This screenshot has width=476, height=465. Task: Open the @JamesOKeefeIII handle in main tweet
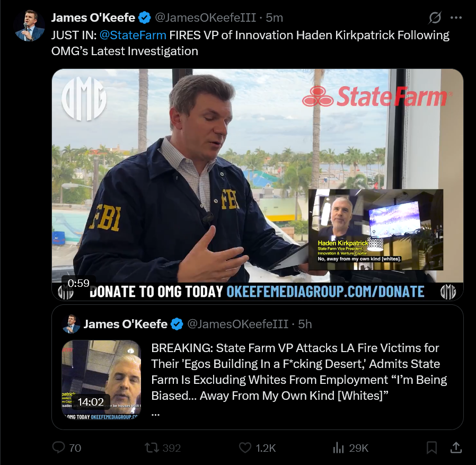click(206, 17)
